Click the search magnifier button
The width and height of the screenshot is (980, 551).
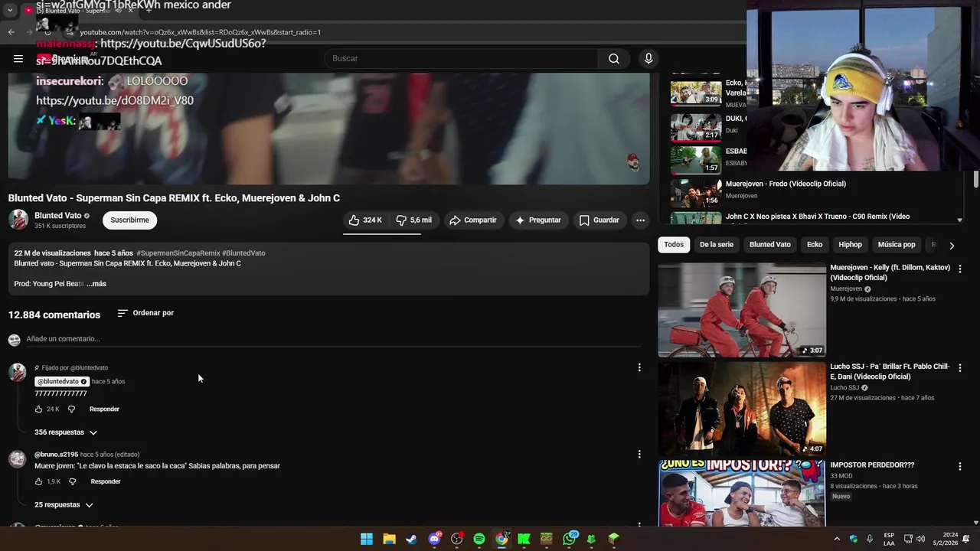pyautogui.click(x=613, y=59)
